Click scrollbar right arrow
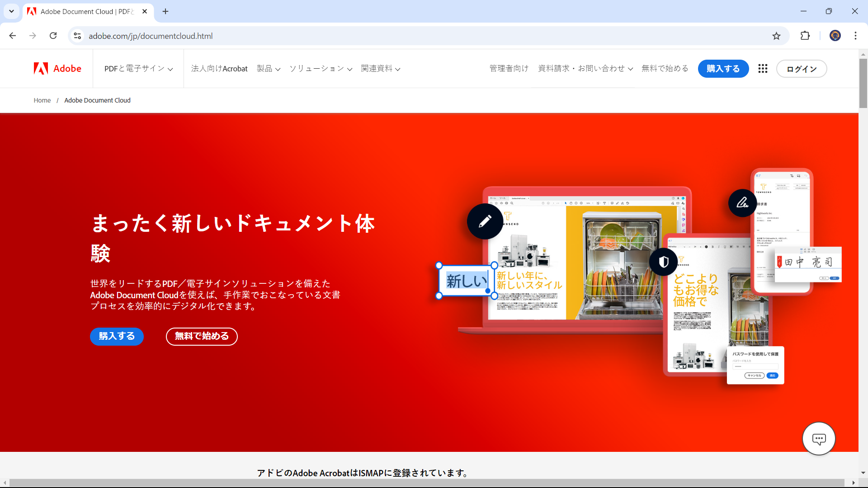 point(854,483)
